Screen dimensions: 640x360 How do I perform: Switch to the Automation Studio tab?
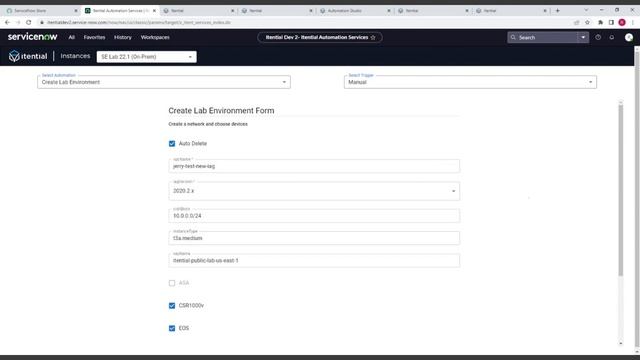[x=355, y=11]
